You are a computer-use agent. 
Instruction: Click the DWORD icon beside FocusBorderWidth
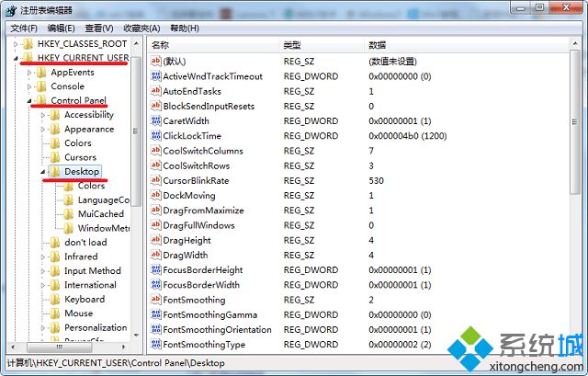tap(155, 284)
